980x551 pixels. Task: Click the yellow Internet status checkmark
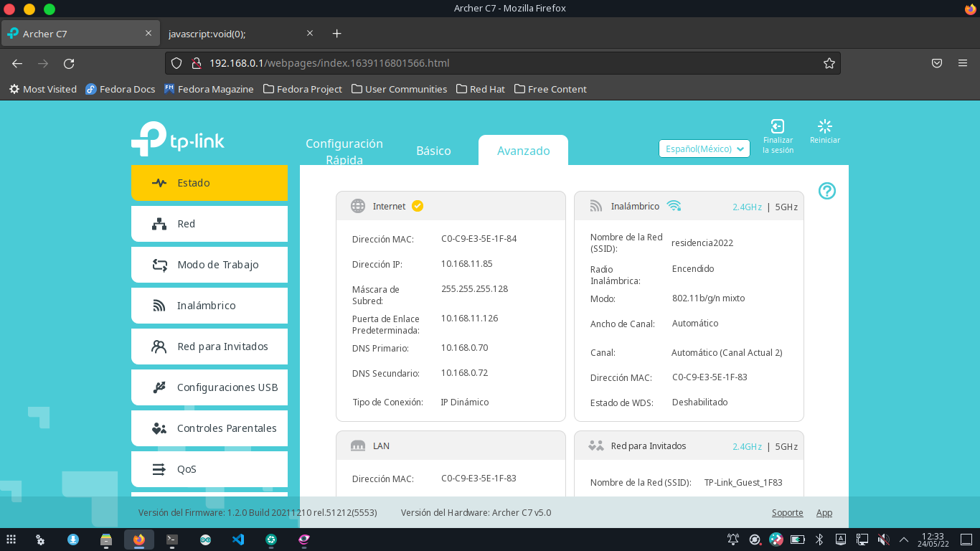pyautogui.click(x=418, y=206)
